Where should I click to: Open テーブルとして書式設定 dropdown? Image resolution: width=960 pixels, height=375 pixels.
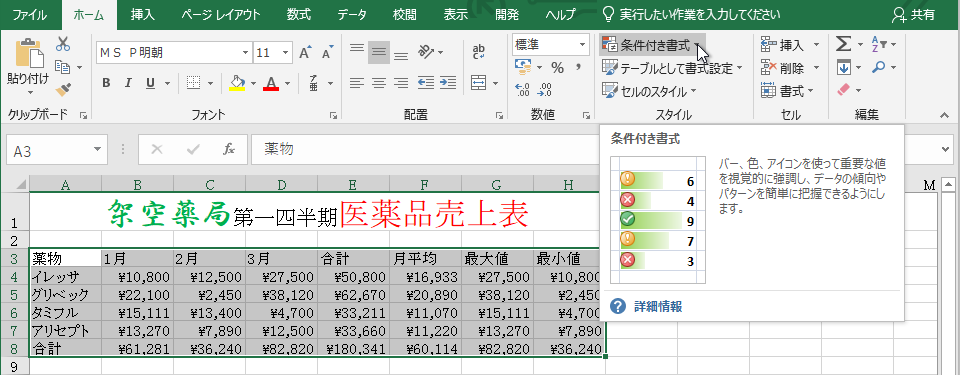(x=671, y=68)
